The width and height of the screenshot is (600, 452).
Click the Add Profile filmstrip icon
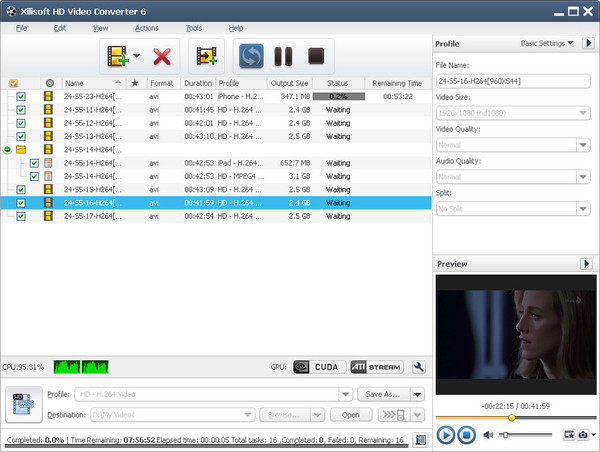(x=207, y=56)
